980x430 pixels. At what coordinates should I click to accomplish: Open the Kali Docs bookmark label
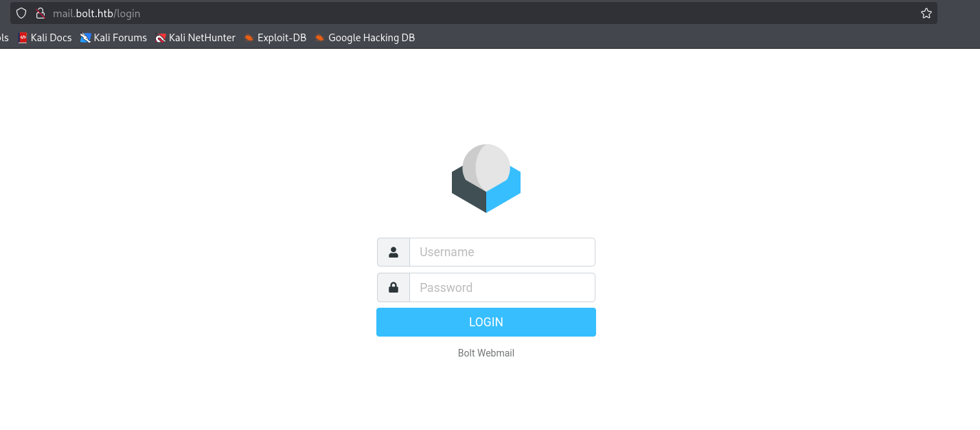(x=52, y=38)
